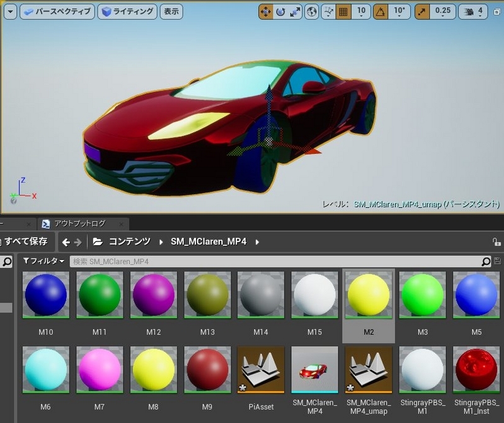Select the translate gizmo tool

pos(266,12)
